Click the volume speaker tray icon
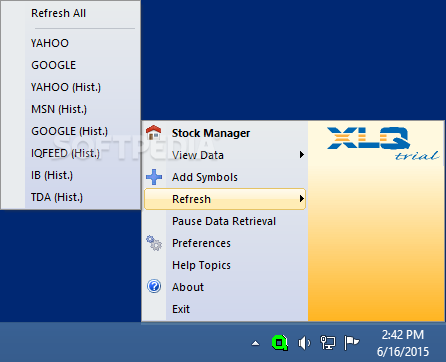The height and width of the screenshot is (362, 446). pyautogui.click(x=304, y=343)
